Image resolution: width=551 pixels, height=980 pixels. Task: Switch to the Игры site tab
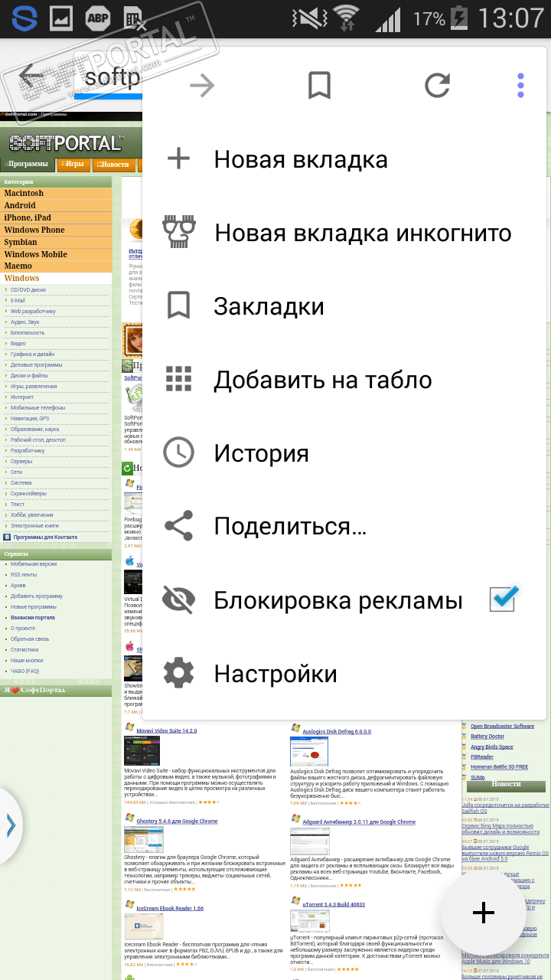[x=73, y=165]
